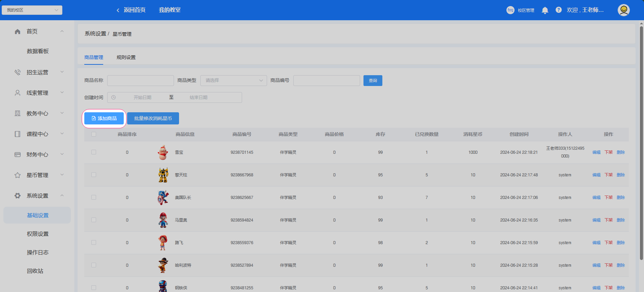Open the 商品类型 dropdown
The image size is (644, 292).
[233, 81]
